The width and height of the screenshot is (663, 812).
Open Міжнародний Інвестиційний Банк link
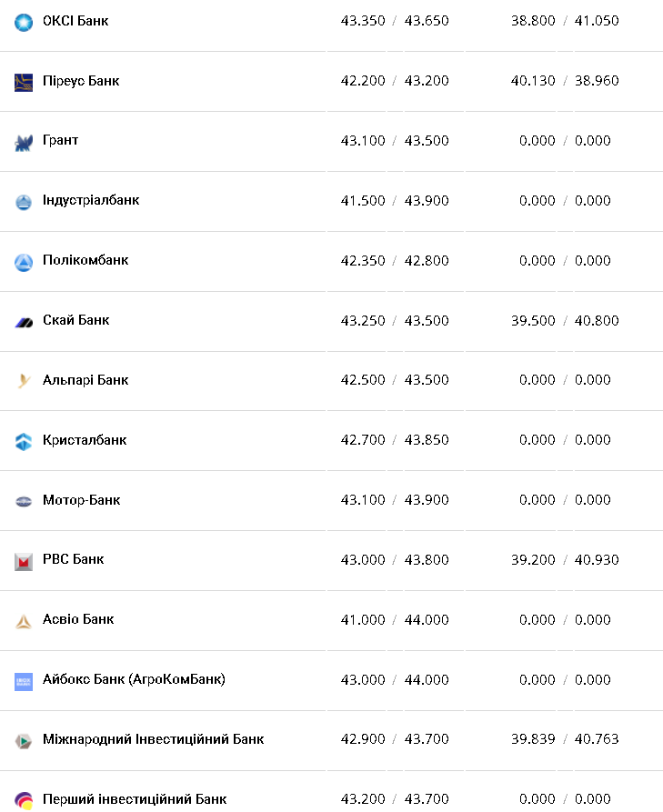pos(153,739)
